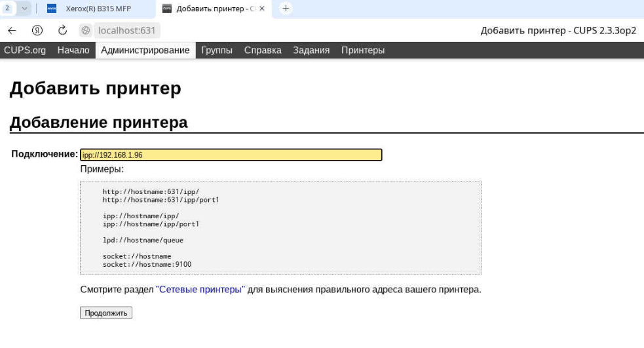Open the Принтеры section
The width and height of the screenshot is (644, 348).
click(x=363, y=50)
